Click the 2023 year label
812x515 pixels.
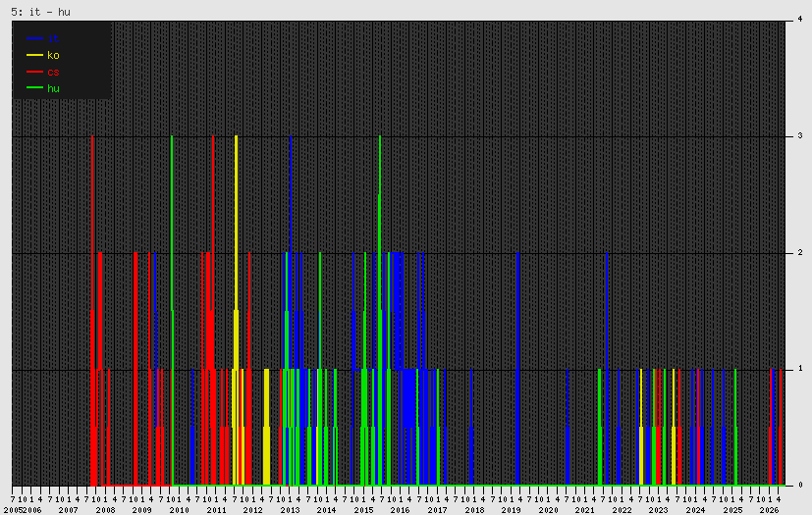point(658,510)
